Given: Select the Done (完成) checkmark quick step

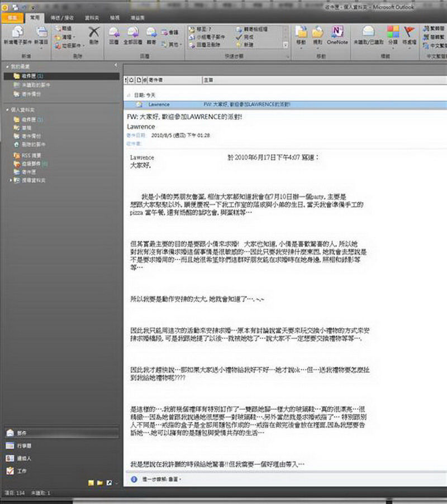Looking at the screenshot, I should [245, 37].
